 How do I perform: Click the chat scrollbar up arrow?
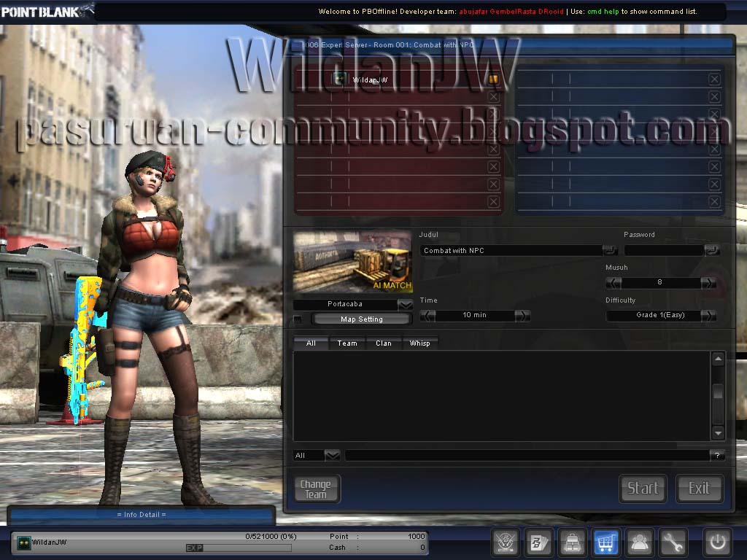click(718, 359)
